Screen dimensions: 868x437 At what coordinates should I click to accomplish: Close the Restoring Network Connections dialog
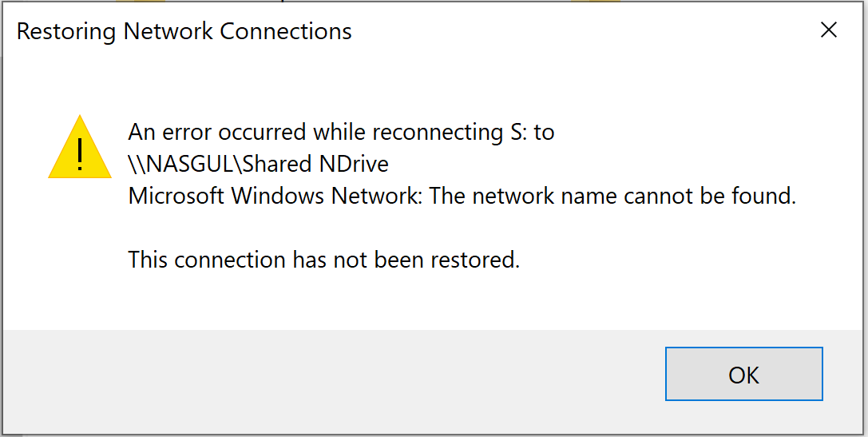point(829,30)
